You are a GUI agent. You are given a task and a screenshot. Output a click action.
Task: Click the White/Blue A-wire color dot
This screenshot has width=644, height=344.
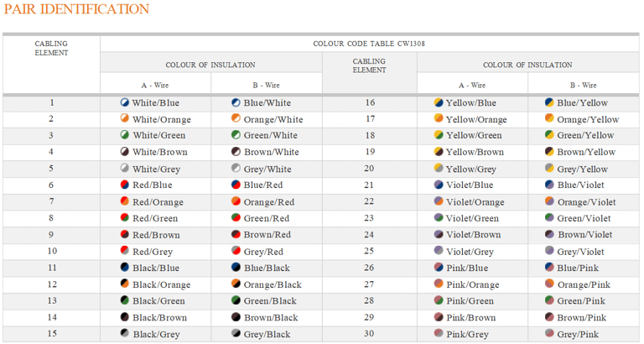tap(124, 102)
